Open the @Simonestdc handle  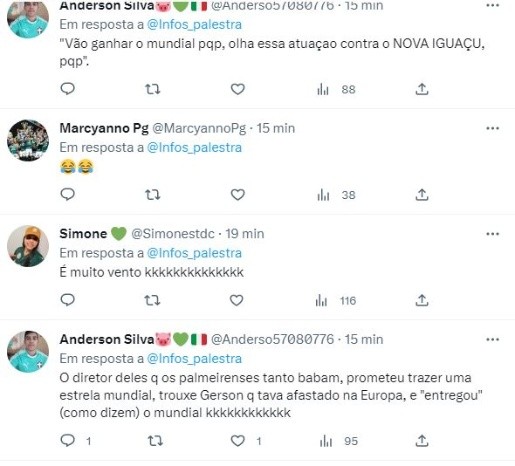click(173, 234)
